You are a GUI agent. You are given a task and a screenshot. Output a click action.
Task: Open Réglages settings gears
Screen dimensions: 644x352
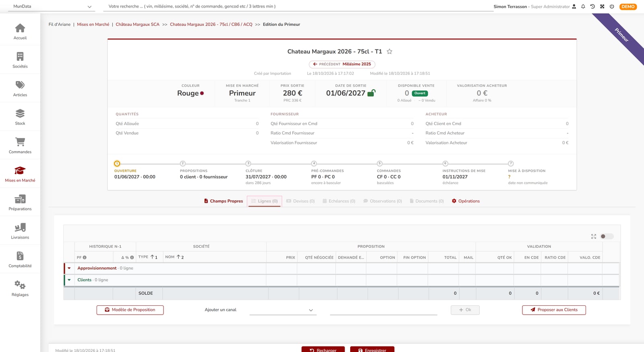(x=20, y=285)
